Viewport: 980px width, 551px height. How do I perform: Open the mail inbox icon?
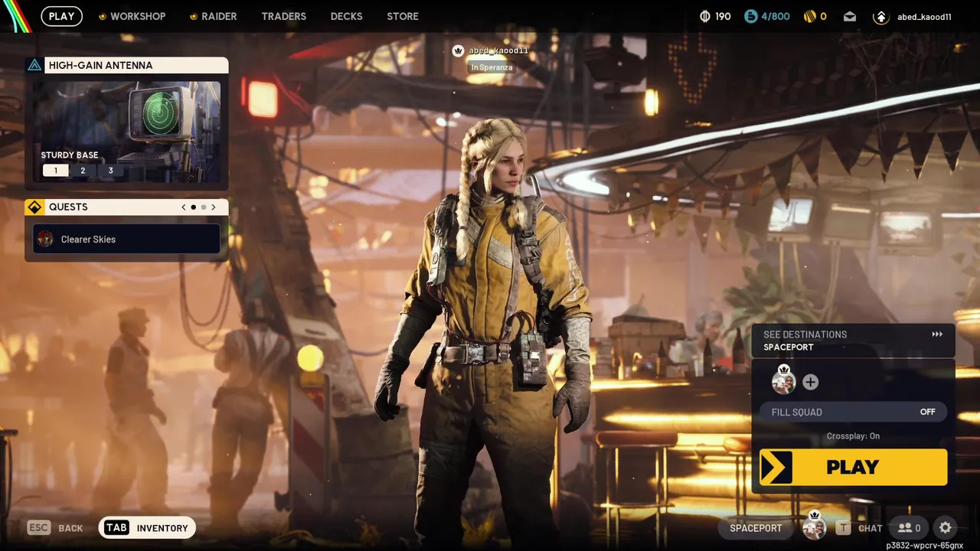(x=850, y=16)
